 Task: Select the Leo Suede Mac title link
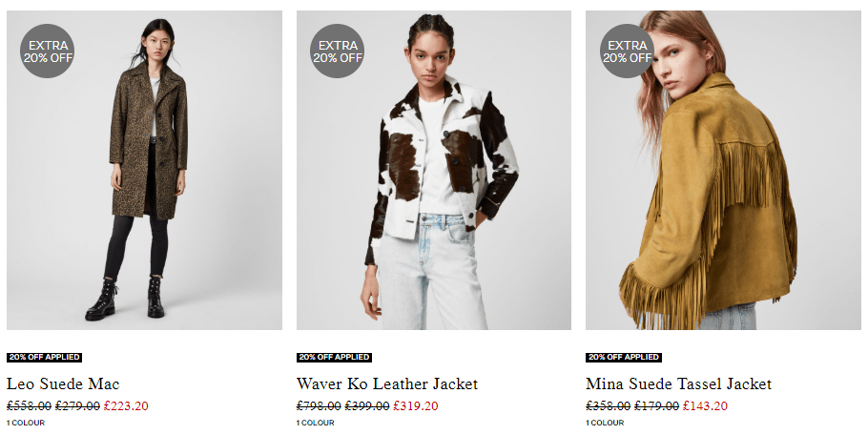point(63,383)
